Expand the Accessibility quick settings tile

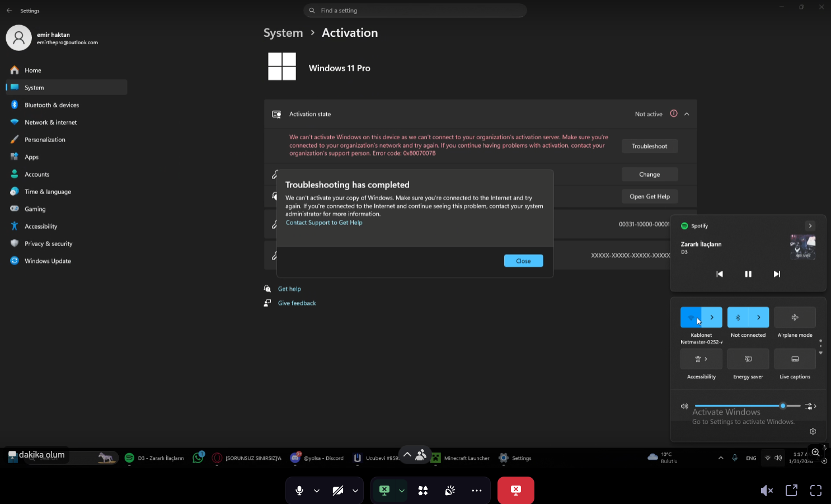(x=701, y=359)
